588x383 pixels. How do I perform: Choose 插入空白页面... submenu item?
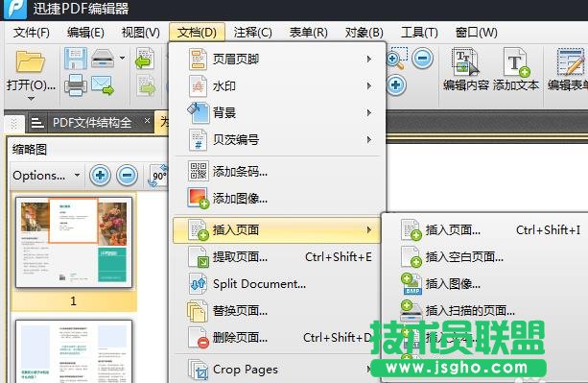click(486, 257)
